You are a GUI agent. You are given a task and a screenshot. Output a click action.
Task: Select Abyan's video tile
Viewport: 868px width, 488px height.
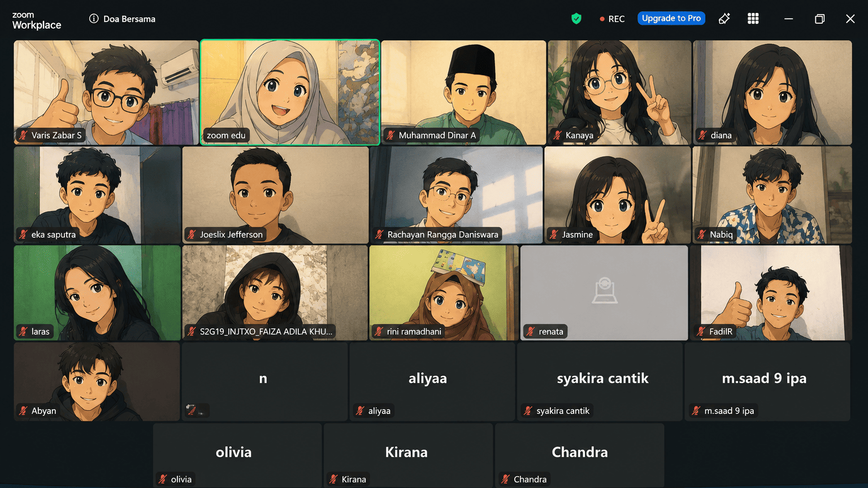[x=97, y=382]
